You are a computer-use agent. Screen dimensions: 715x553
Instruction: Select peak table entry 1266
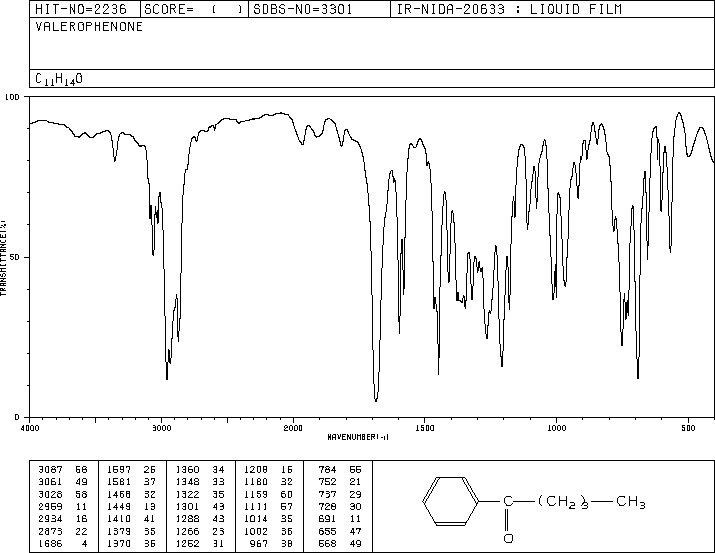click(200, 531)
